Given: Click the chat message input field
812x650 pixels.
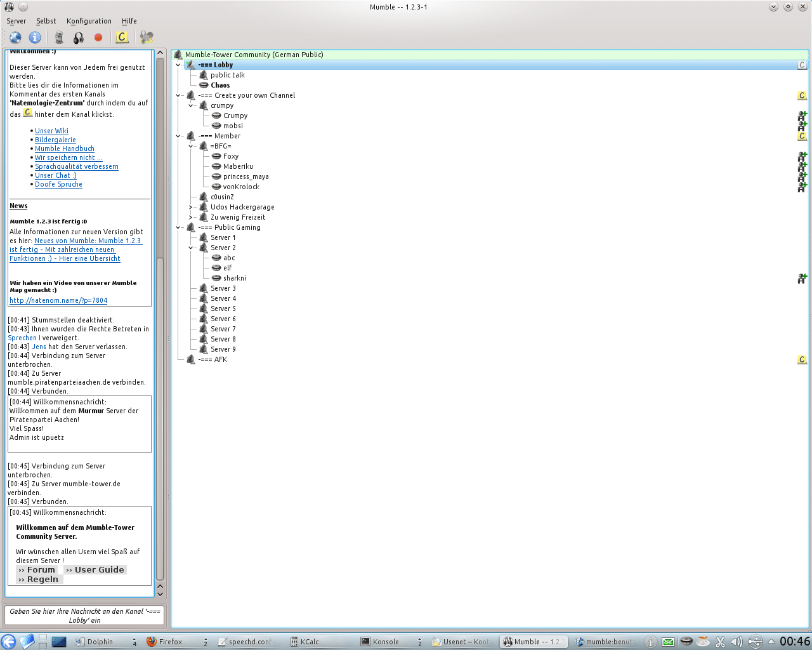Looking at the screenshot, I should click(x=84, y=615).
